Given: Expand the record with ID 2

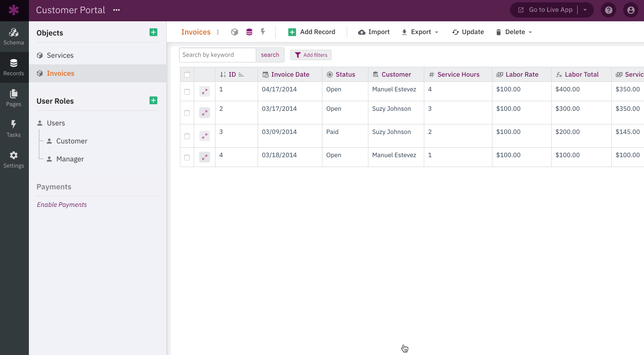Looking at the screenshot, I should click(205, 113).
